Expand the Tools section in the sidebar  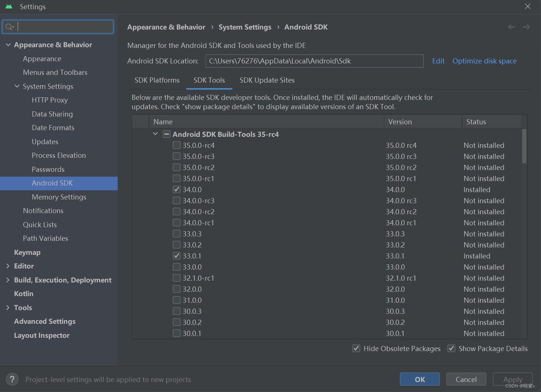coord(8,307)
